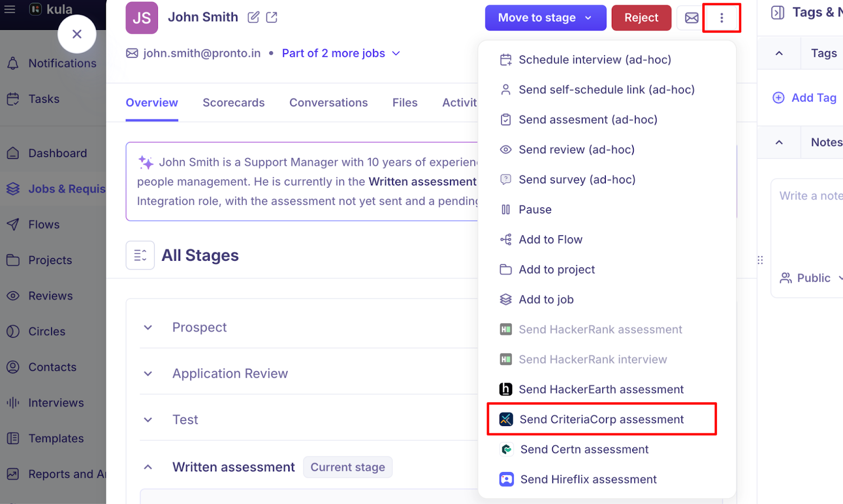Switch to the Scorecards tab
This screenshot has width=843, height=504.
click(x=233, y=103)
